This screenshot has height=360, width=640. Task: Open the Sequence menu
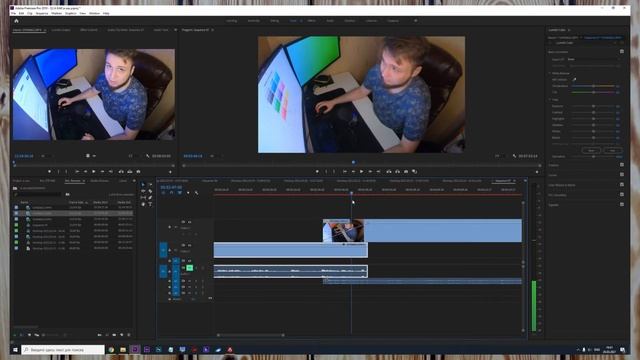[42, 13]
